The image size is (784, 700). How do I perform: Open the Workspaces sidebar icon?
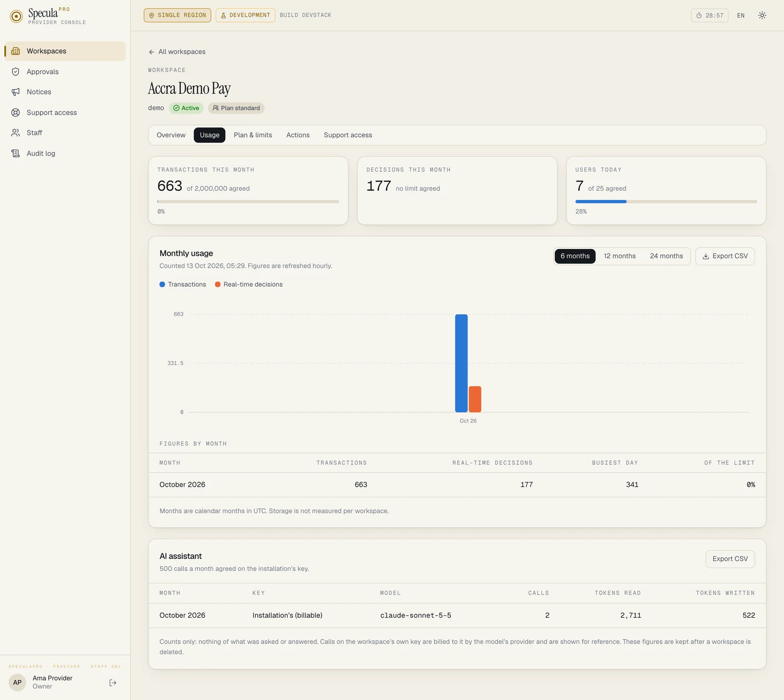(16, 51)
